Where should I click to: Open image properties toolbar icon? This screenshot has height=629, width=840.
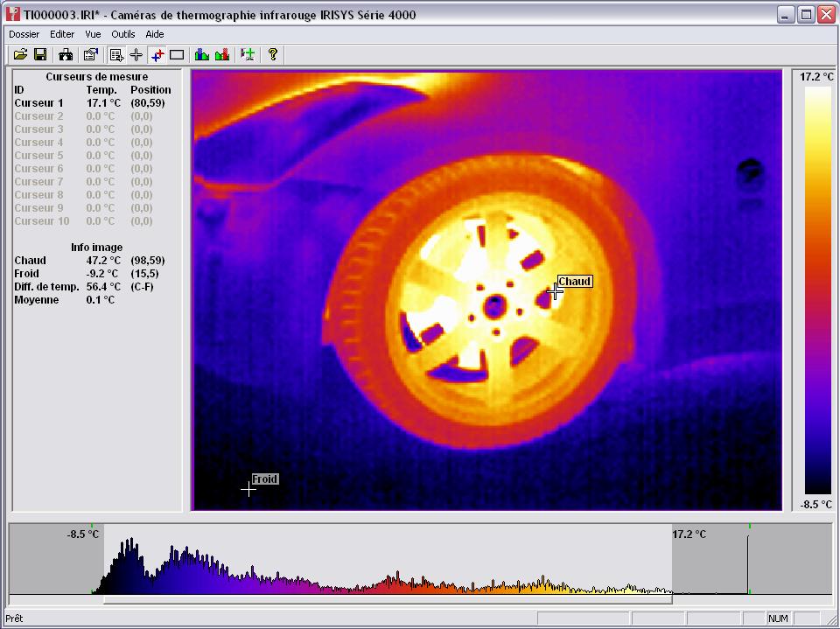click(89, 54)
